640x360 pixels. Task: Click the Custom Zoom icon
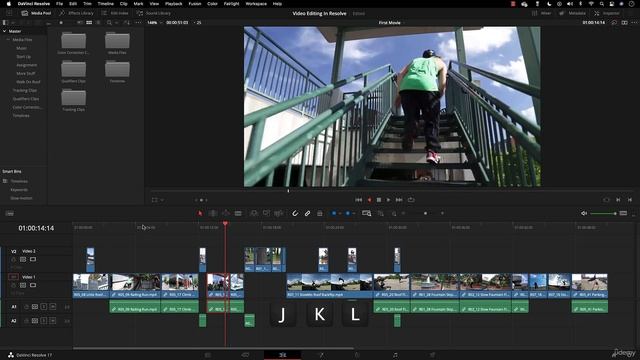click(x=394, y=213)
